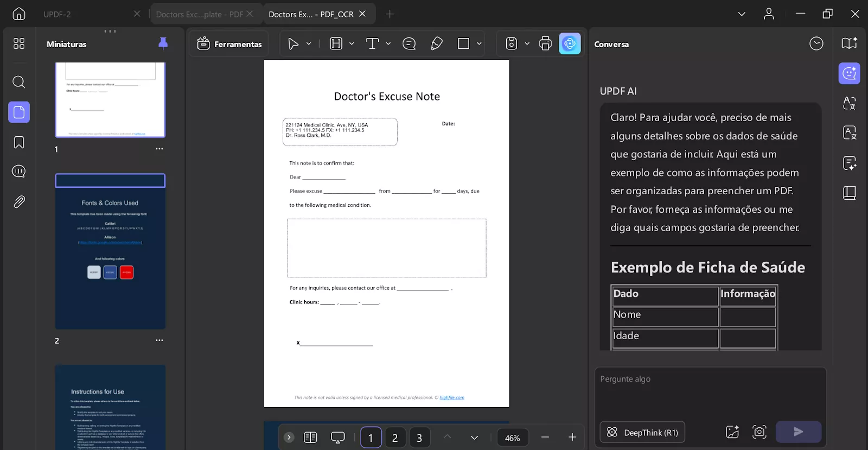Click the Pergunte algo input field
The width and height of the screenshot is (868, 450).
point(710,392)
